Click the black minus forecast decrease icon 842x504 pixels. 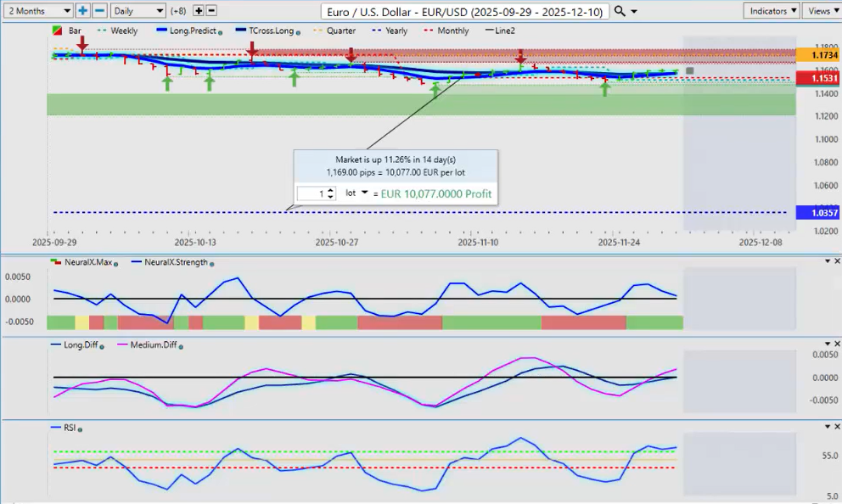coord(211,11)
